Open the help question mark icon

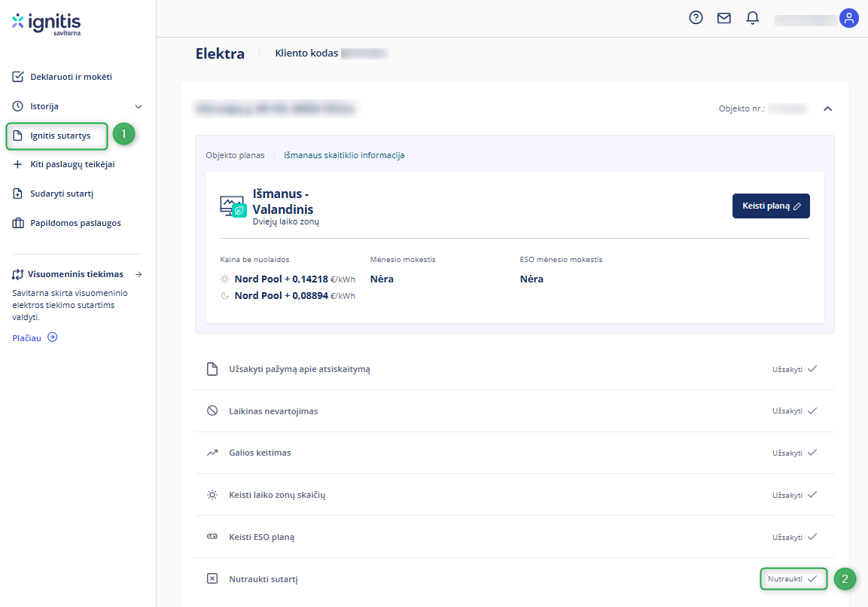(x=696, y=18)
